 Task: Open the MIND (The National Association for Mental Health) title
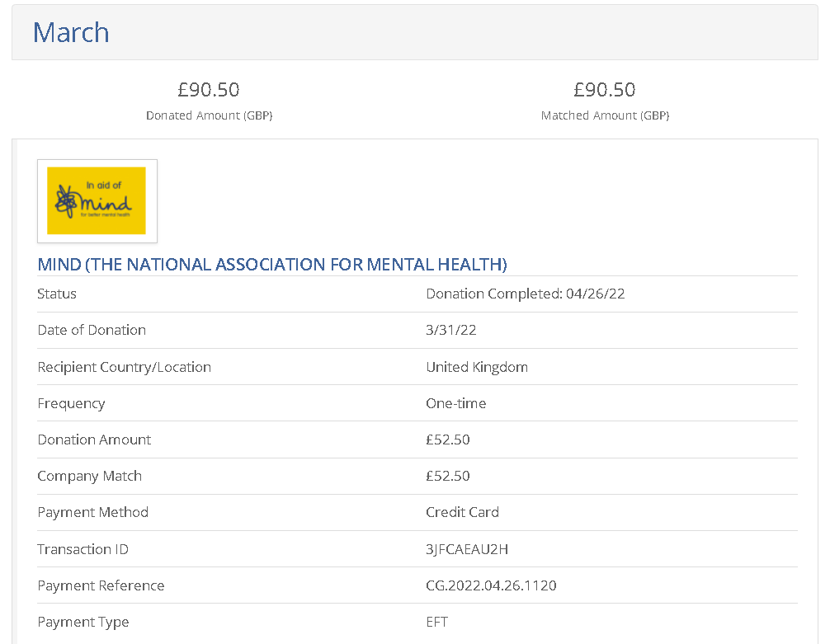click(272, 265)
